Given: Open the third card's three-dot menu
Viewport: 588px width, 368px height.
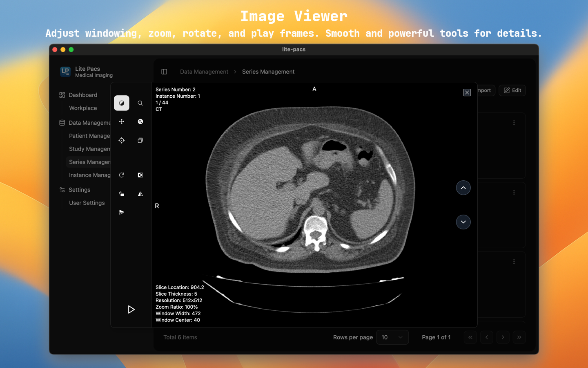Looking at the screenshot, I should (514, 262).
